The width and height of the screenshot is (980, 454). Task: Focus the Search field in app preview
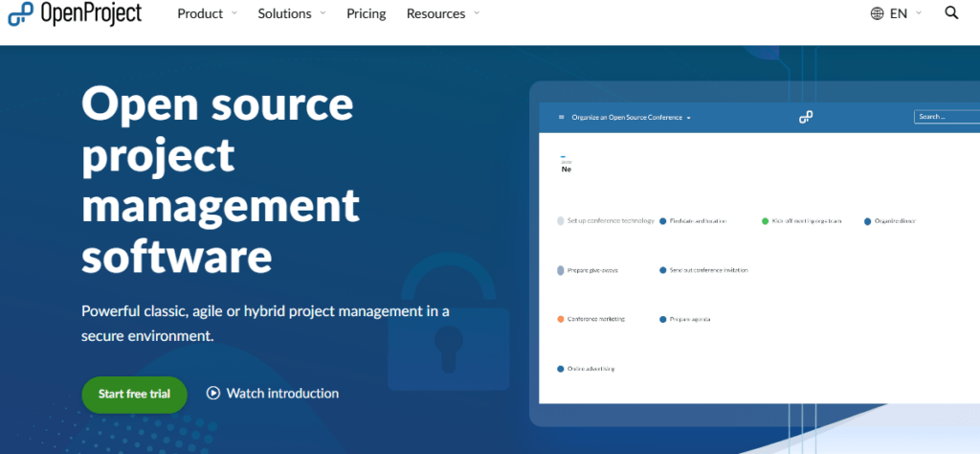pyautogui.click(x=947, y=116)
